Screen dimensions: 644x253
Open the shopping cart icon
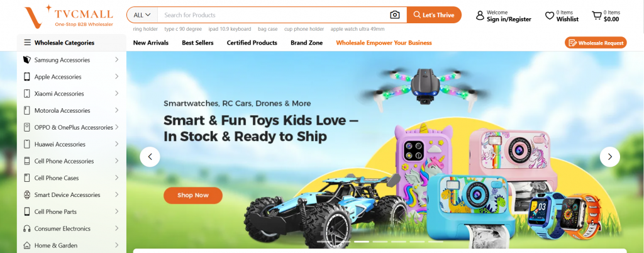coord(596,16)
